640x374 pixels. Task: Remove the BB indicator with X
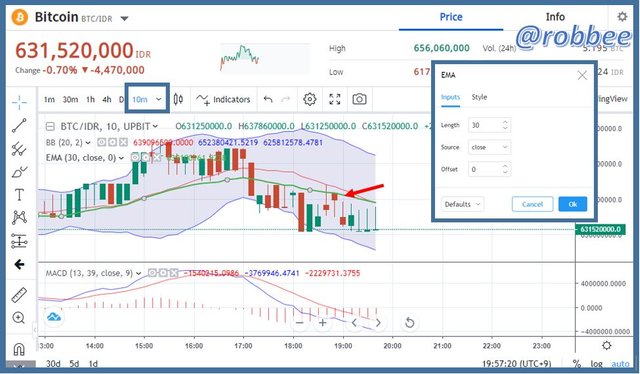123,142
